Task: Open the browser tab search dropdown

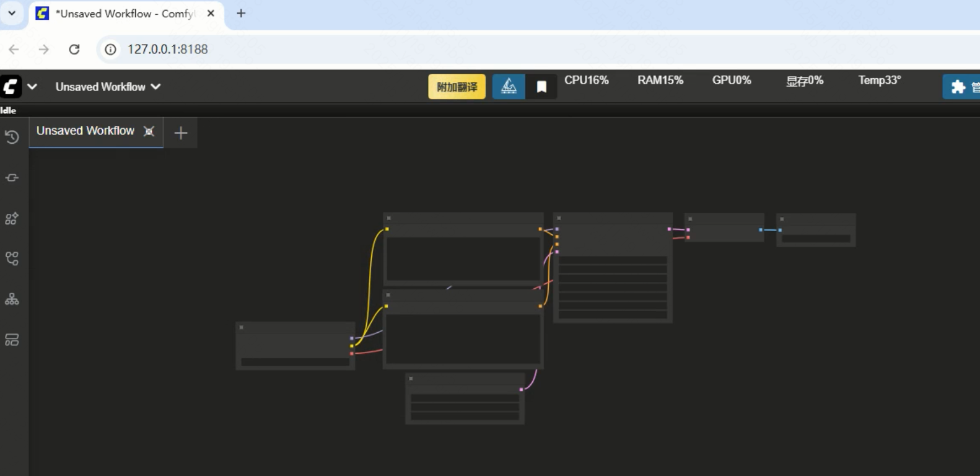Action: pos(12,13)
